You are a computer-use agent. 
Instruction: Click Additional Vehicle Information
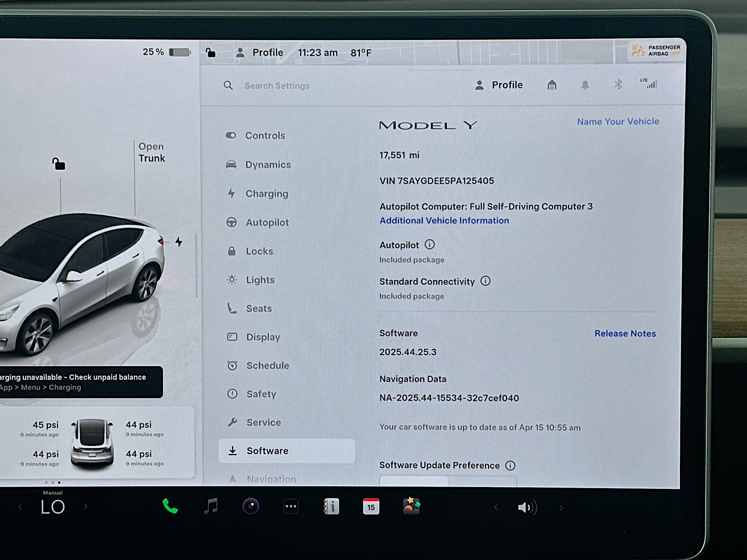click(444, 220)
